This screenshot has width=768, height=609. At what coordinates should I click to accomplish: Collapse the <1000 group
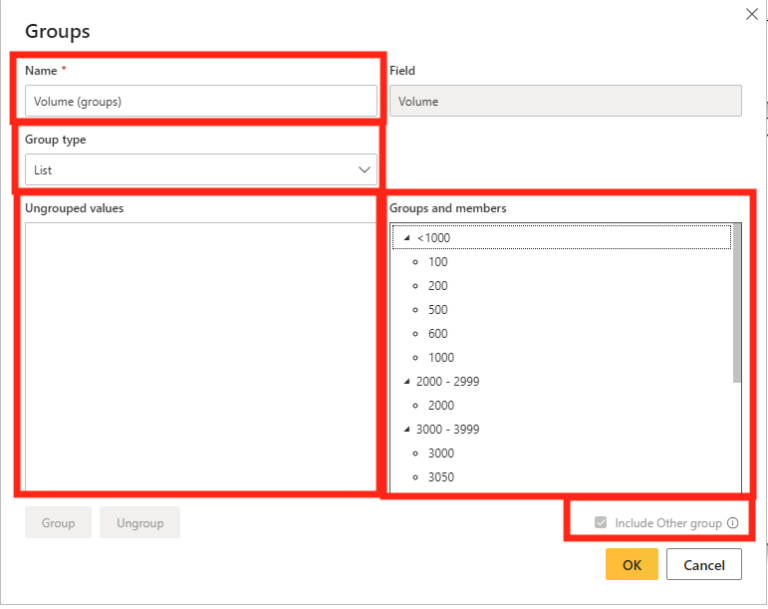tap(407, 238)
